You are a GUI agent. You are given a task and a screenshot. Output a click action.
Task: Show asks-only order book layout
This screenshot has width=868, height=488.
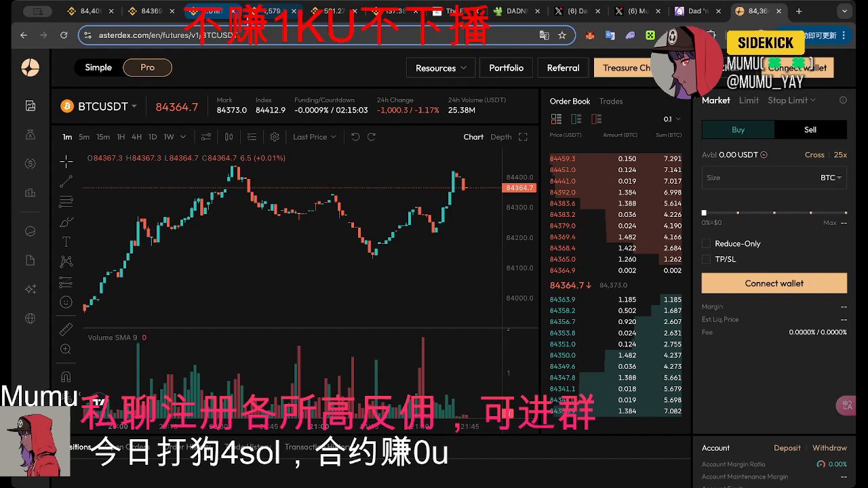coord(597,119)
